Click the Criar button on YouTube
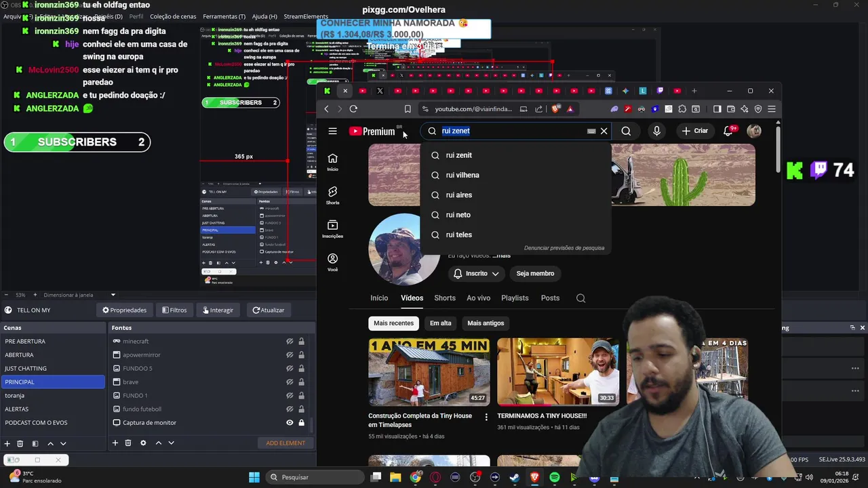This screenshot has width=868, height=488. tap(695, 131)
